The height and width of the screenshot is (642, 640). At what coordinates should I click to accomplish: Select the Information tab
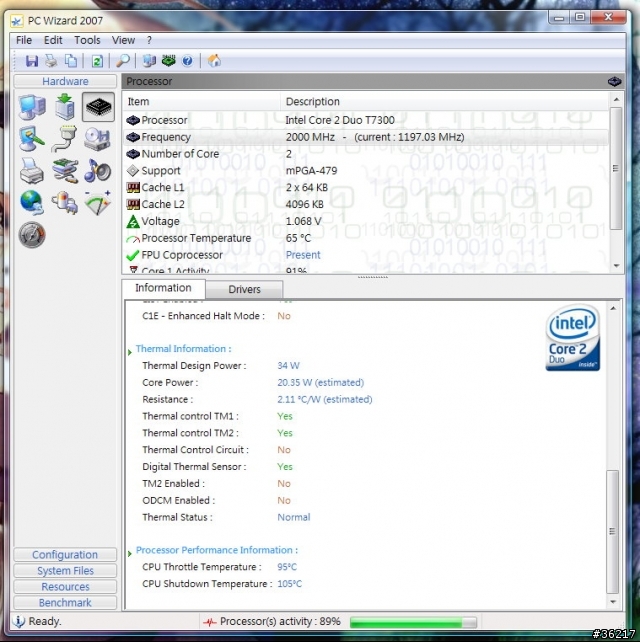point(163,288)
